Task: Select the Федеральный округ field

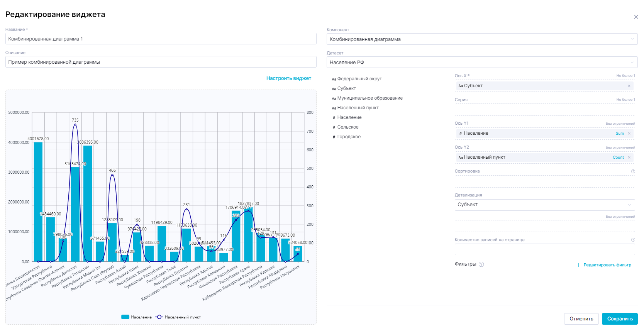Action: [x=359, y=79]
